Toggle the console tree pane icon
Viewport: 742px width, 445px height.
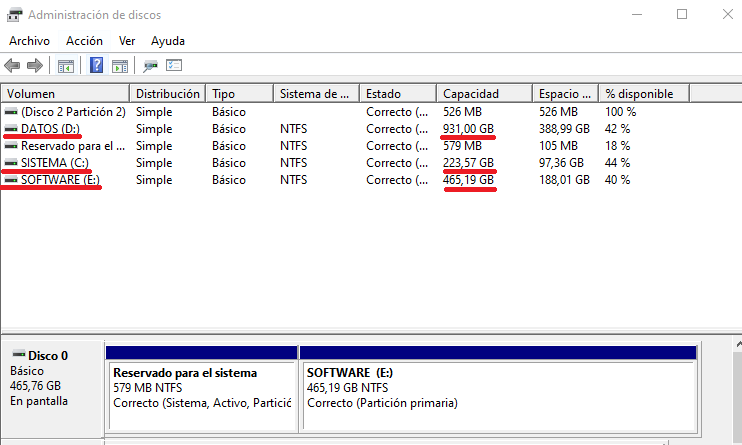(x=66, y=66)
